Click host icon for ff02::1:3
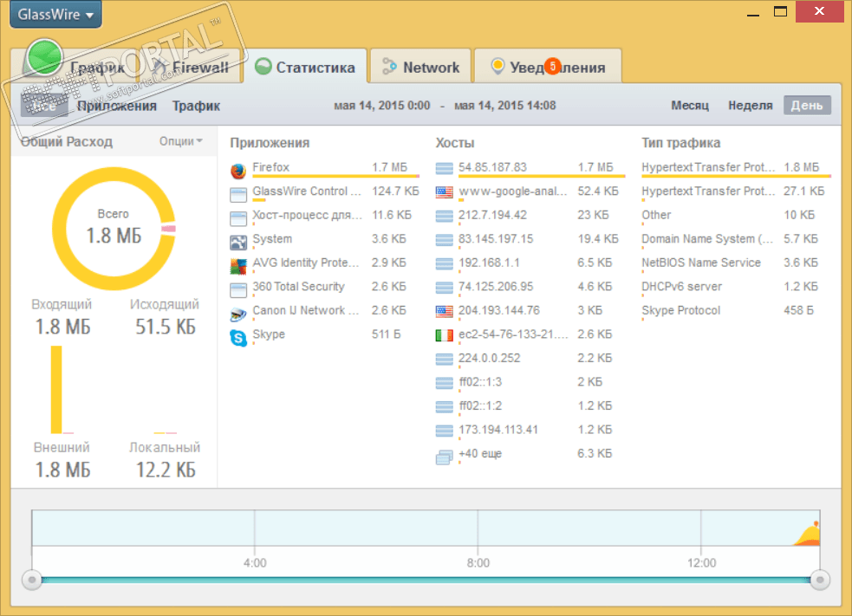The height and width of the screenshot is (616, 852). tap(444, 384)
